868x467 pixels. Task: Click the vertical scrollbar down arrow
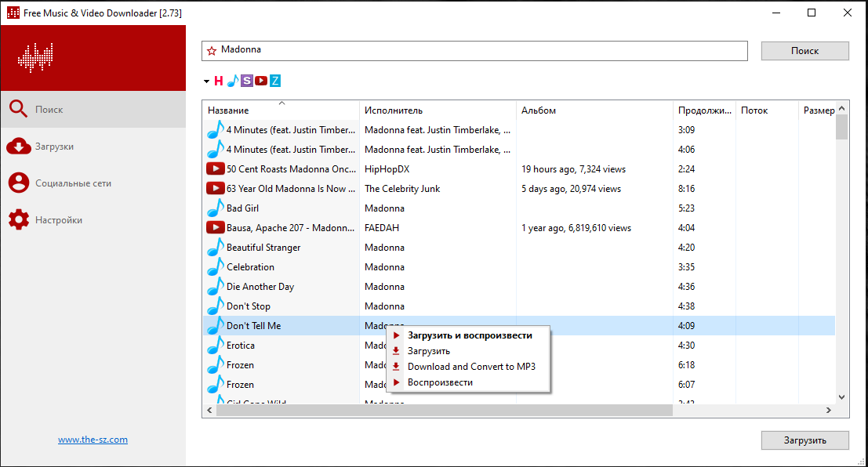841,396
